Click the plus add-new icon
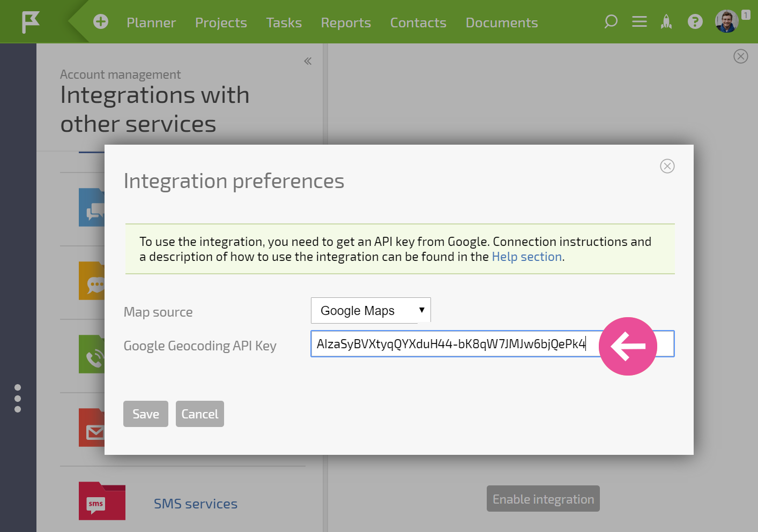This screenshot has height=532, width=758. [101, 21]
